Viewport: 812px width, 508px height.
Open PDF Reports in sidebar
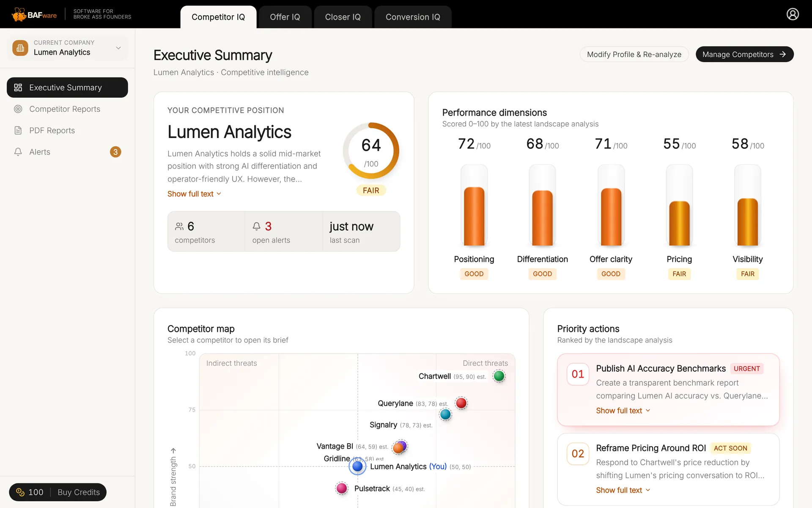point(67,130)
